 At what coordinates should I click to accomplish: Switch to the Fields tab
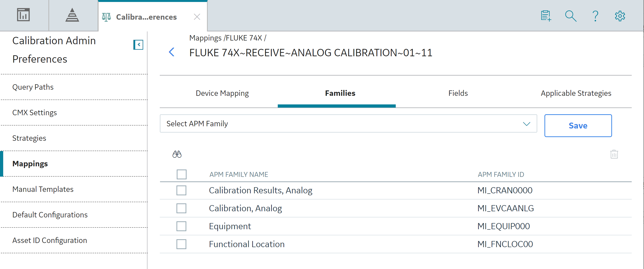tap(458, 93)
